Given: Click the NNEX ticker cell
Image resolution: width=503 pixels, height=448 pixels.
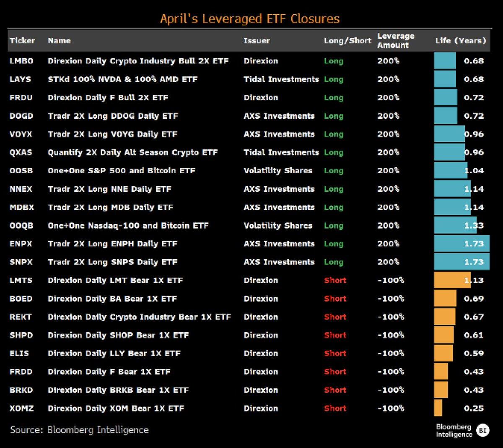Looking at the screenshot, I should click(x=21, y=189).
